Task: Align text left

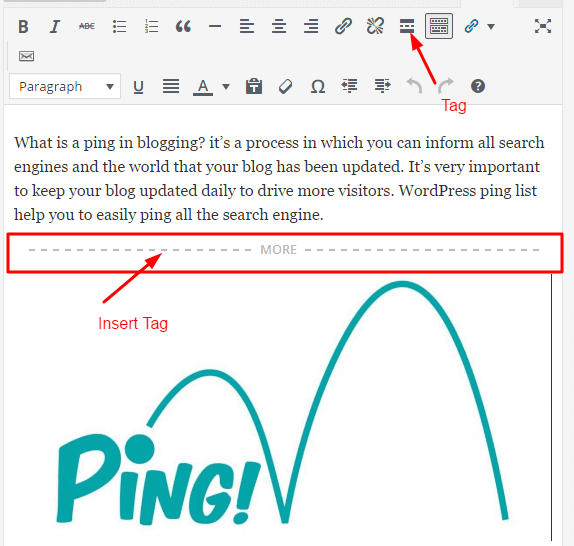Action: pos(247,26)
